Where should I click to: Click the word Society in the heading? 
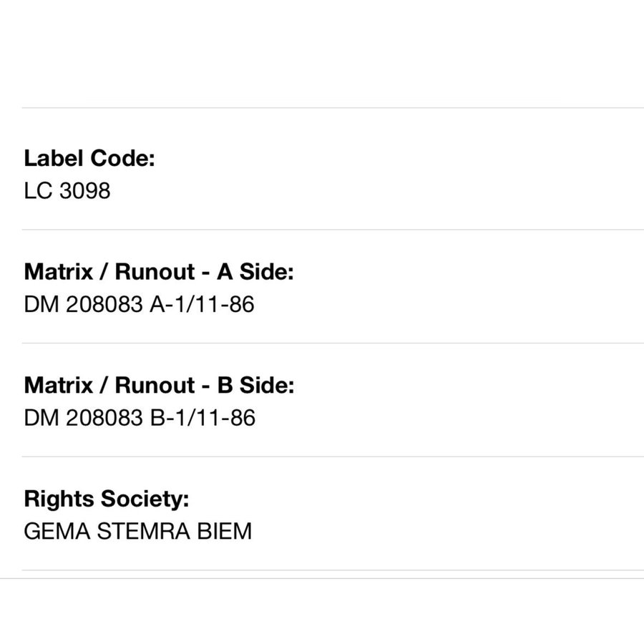pos(145,499)
